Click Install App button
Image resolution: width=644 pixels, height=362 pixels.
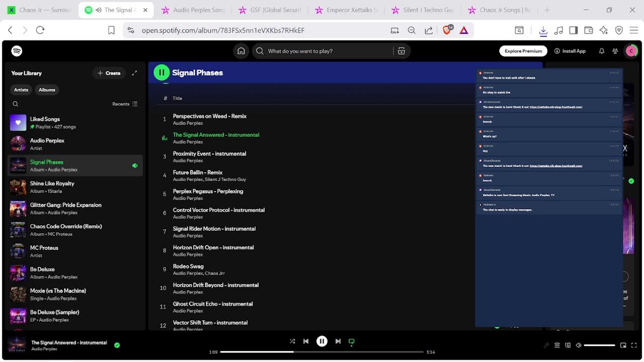pyautogui.click(x=570, y=51)
